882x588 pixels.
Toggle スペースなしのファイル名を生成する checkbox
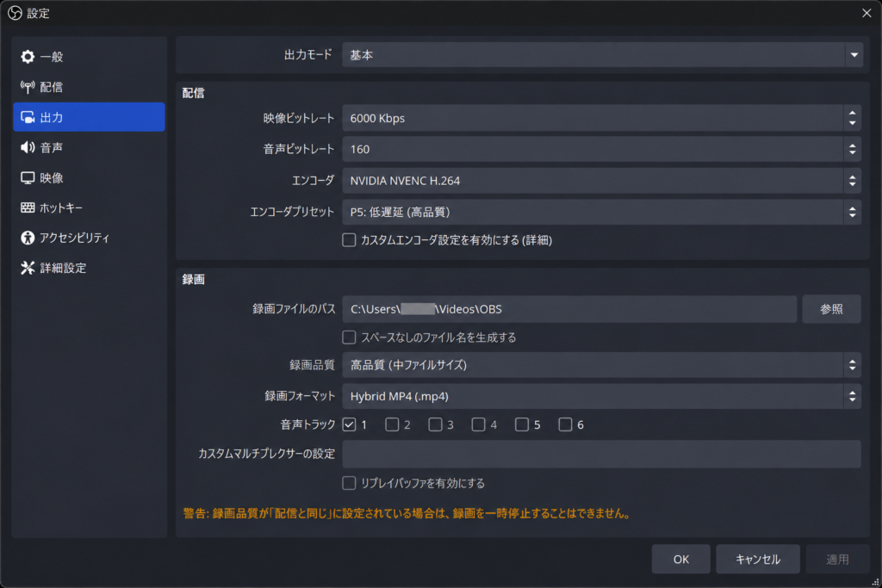coord(349,337)
